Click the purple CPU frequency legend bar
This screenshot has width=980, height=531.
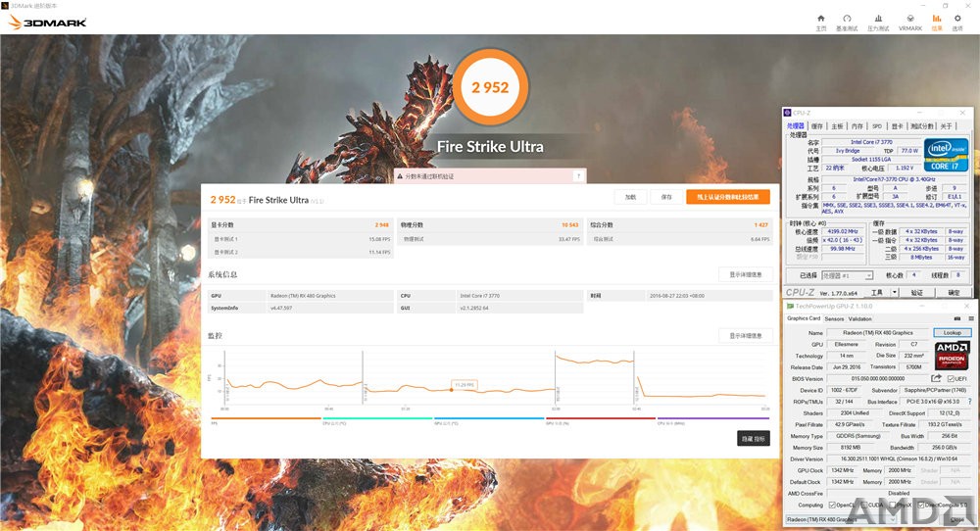coord(713,418)
